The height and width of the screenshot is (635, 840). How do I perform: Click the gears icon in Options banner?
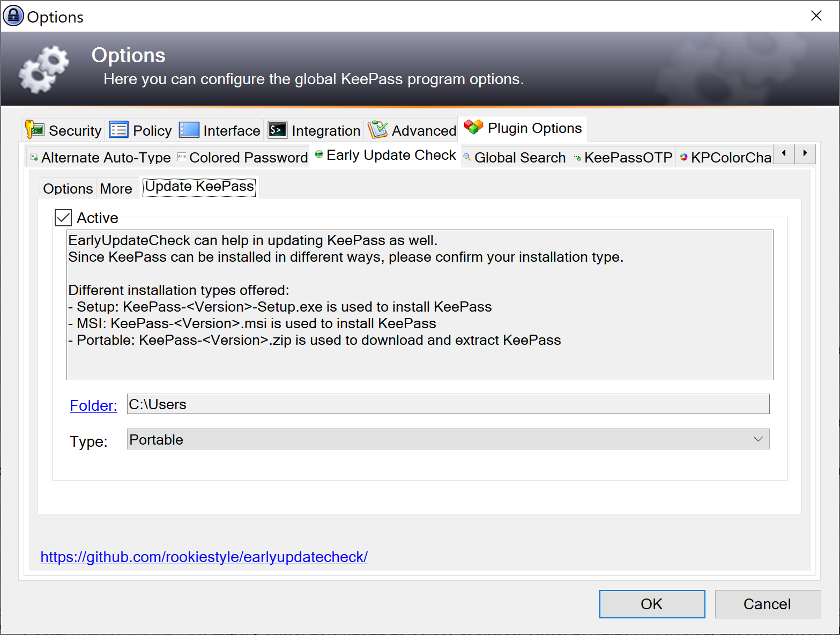click(44, 69)
